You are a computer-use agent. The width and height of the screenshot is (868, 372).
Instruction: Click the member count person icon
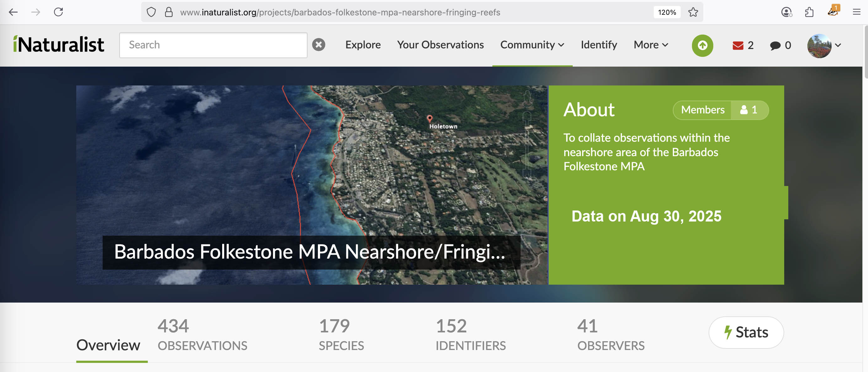coord(744,110)
